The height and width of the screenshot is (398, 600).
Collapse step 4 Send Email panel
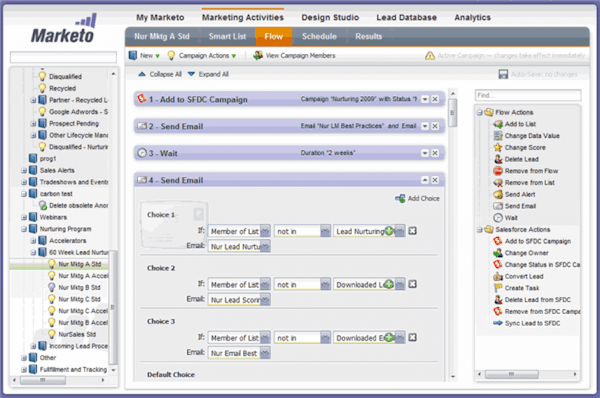coord(425,180)
